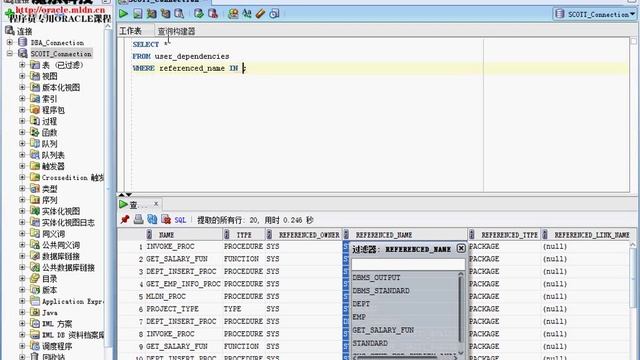Select 目录 tree item
The width and height of the screenshot is (640, 360).
pos(49,279)
